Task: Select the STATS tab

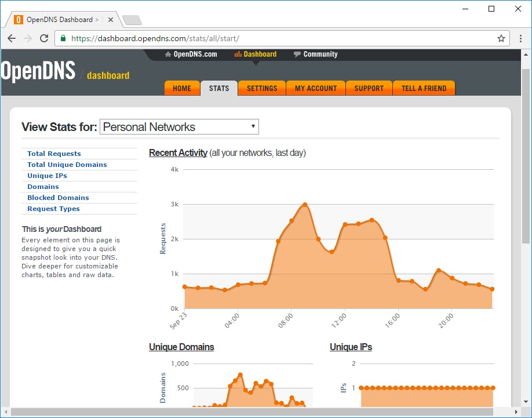Action: pos(219,88)
